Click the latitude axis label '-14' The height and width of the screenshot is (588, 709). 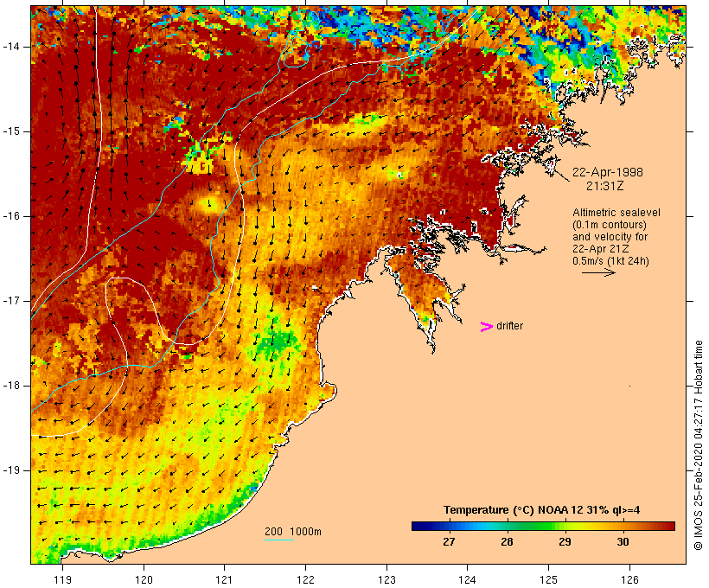coord(10,47)
